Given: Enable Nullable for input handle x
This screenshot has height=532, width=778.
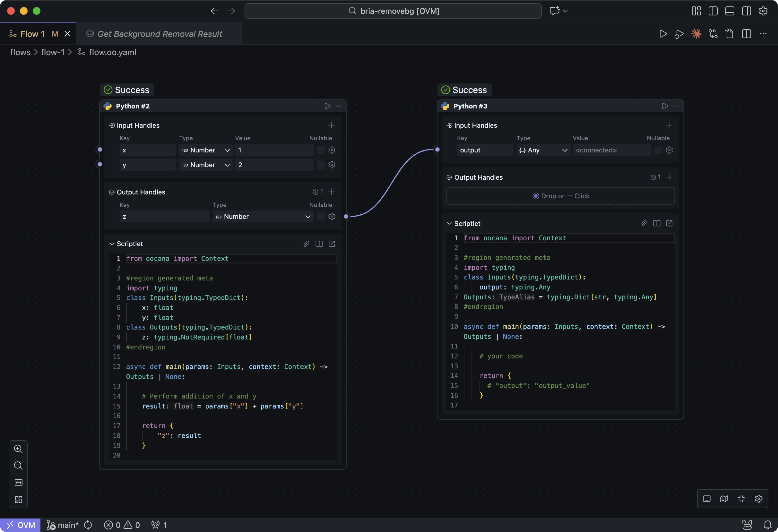Looking at the screenshot, I should click(320, 150).
